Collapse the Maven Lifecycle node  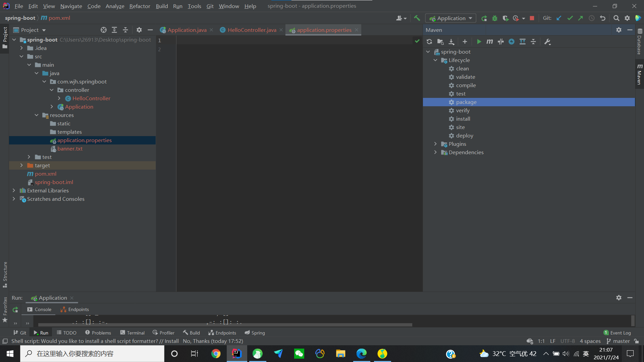(435, 60)
